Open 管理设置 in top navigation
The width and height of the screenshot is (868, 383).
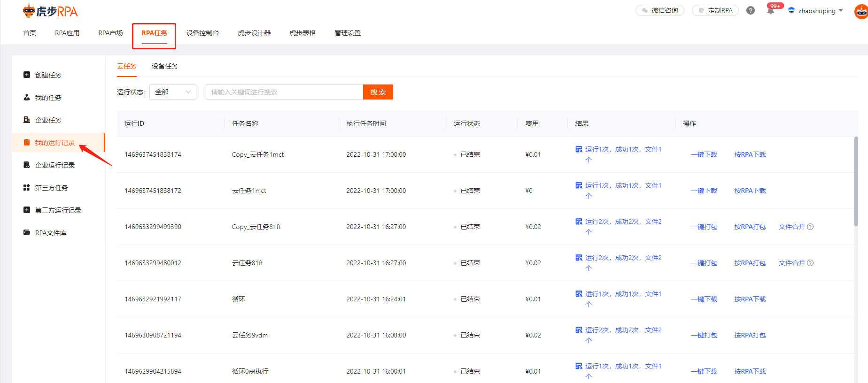tap(348, 33)
